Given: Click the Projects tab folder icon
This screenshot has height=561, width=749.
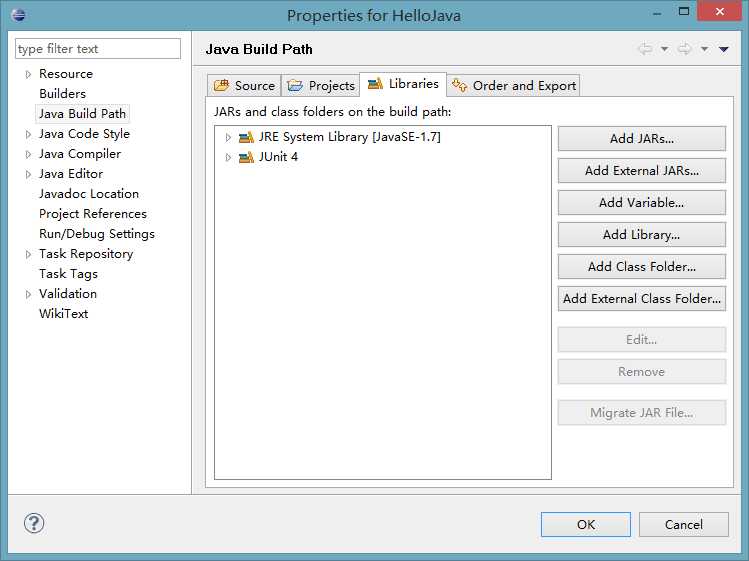Looking at the screenshot, I should [295, 86].
